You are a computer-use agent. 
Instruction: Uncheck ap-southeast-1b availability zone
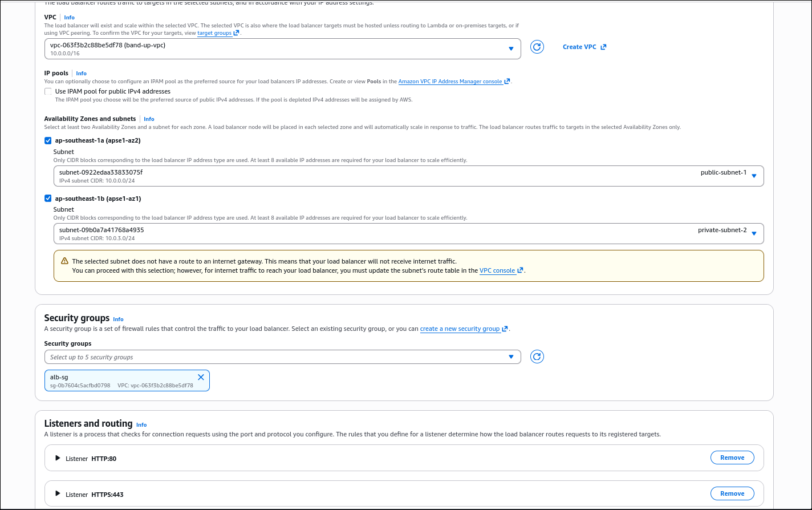coord(48,199)
